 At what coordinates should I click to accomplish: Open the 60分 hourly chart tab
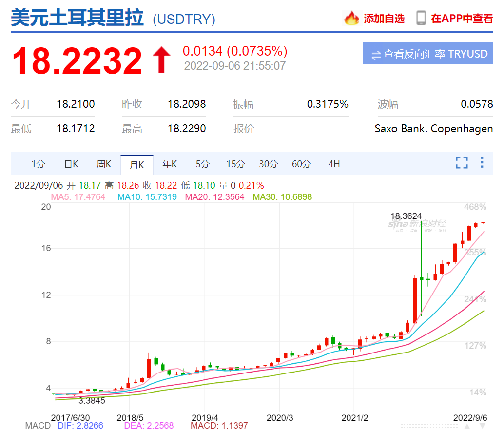(x=301, y=164)
